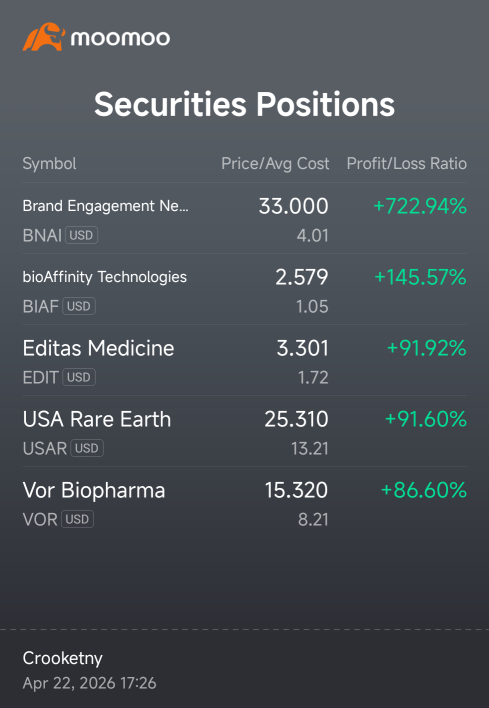Image resolution: width=489 pixels, height=708 pixels.
Task: Click the moomoo bull logo icon
Action: pyautogui.click(x=44, y=37)
